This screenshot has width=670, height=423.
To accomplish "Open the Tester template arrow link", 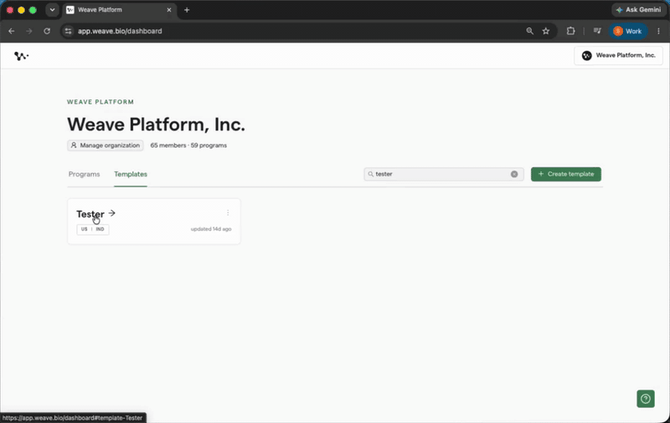I will (x=112, y=213).
